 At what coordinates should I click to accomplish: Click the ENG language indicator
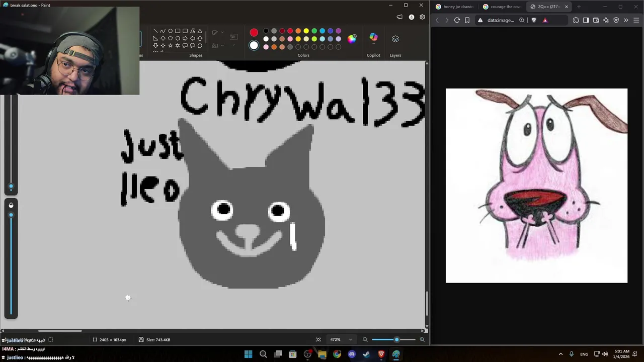(x=584, y=354)
